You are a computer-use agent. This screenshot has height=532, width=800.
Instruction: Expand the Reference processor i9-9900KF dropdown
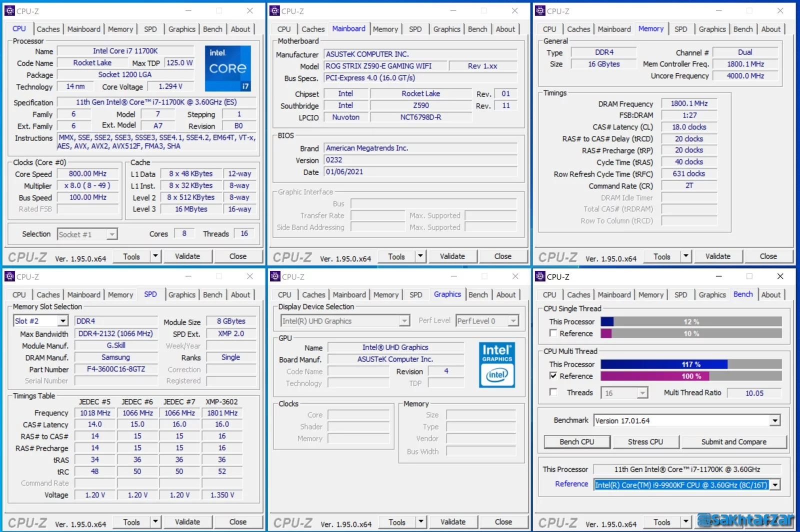775,484
